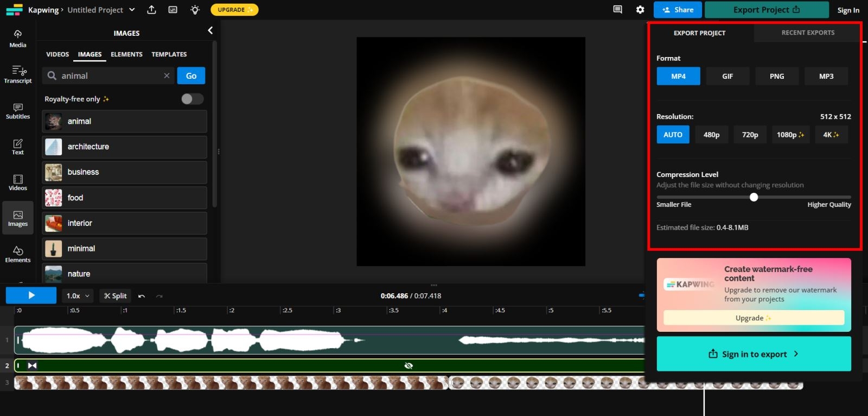Switch to the Recent Exports tab
The width and height of the screenshot is (868, 416).
[x=808, y=33]
